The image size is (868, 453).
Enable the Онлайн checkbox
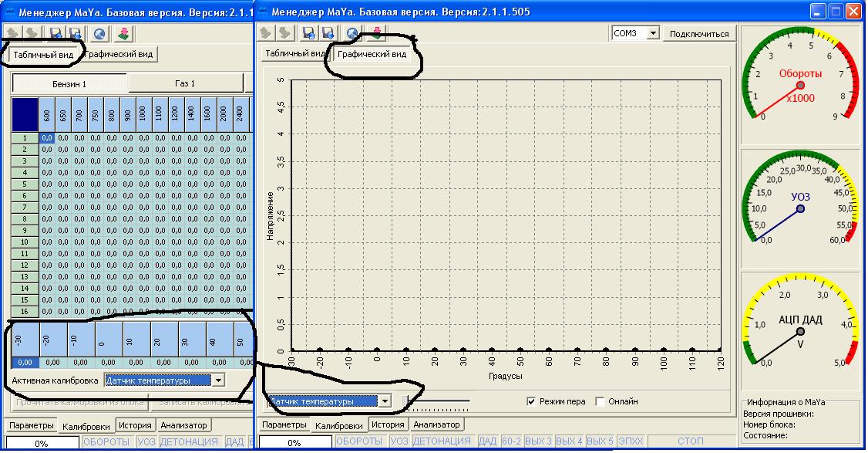(x=601, y=401)
